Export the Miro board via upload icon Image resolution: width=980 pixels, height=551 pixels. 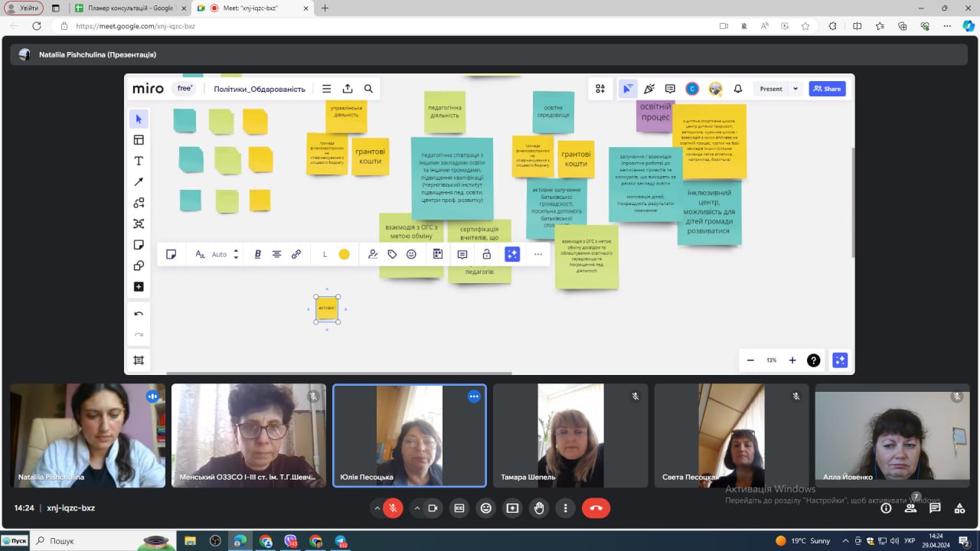(x=348, y=89)
